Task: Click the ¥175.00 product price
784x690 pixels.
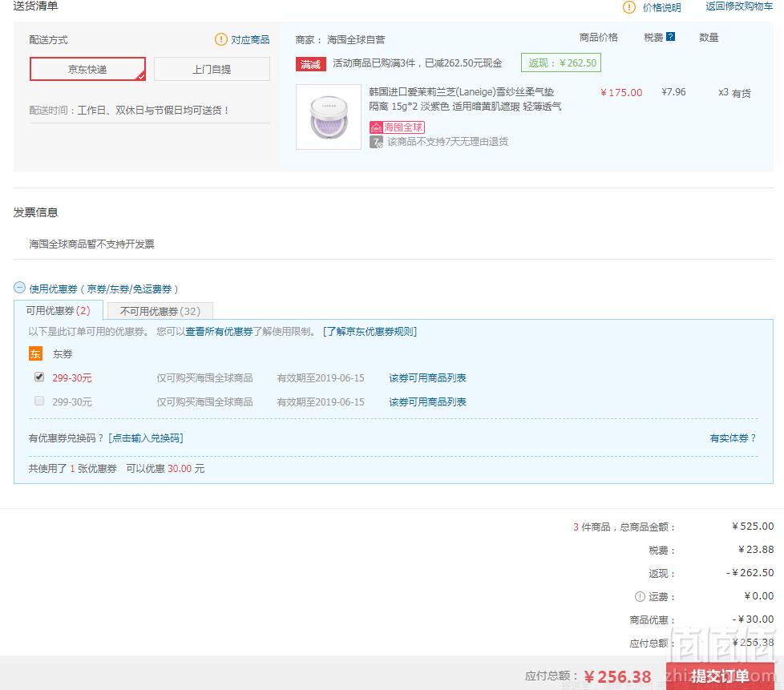Action: click(x=621, y=92)
